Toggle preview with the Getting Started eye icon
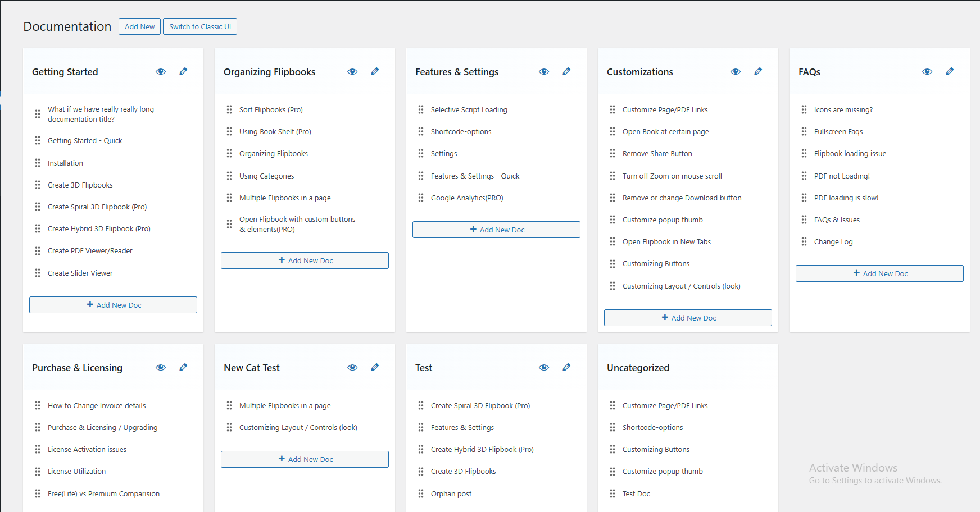 point(161,71)
